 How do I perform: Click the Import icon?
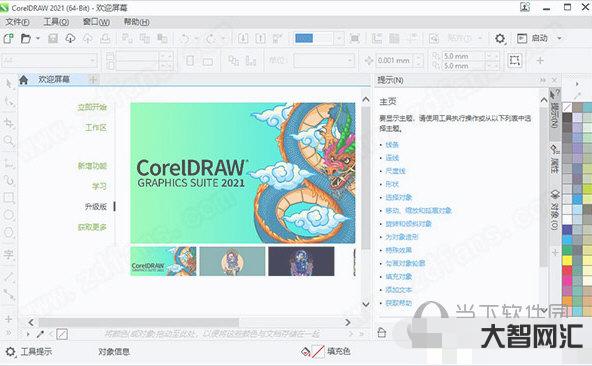tap(243, 38)
